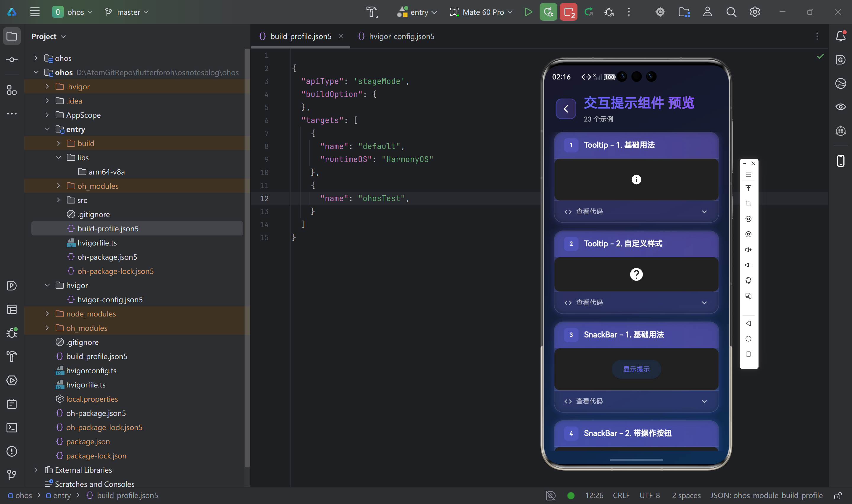Click emulator volume up button

pyautogui.click(x=748, y=250)
